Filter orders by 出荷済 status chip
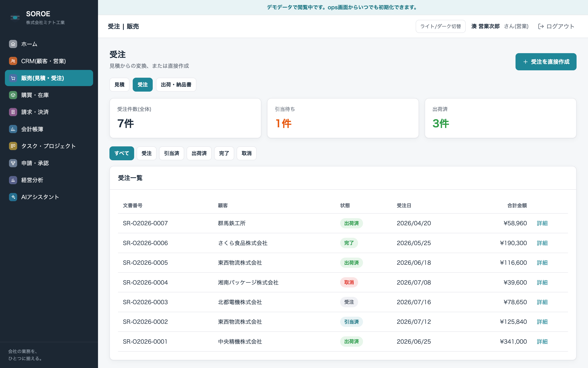Image resolution: width=588 pixels, height=368 pixels. pos(199,153)
